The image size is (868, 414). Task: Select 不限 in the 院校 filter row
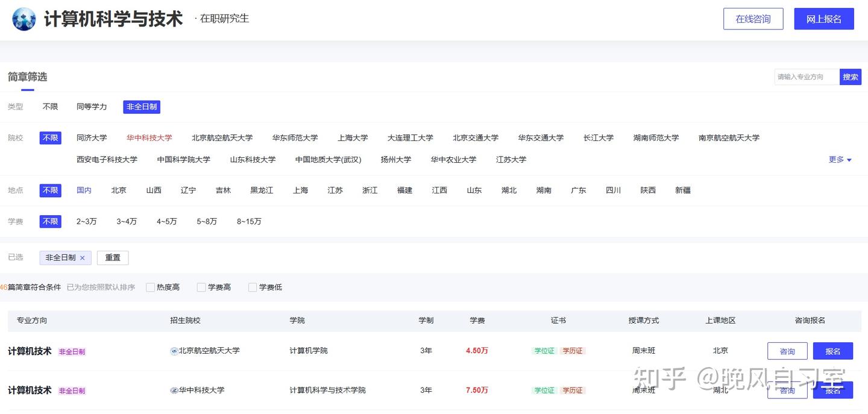click(51, 138)
